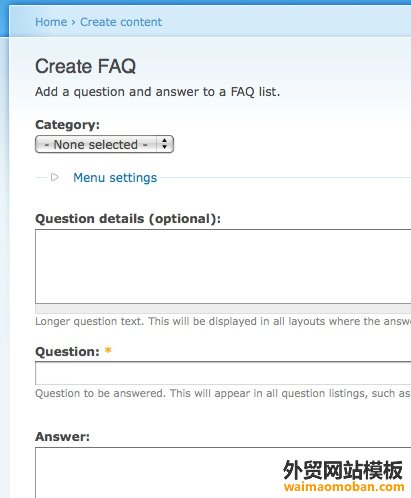
Task: Click the Chinese watermark logo text
Action: coord(343,470)
